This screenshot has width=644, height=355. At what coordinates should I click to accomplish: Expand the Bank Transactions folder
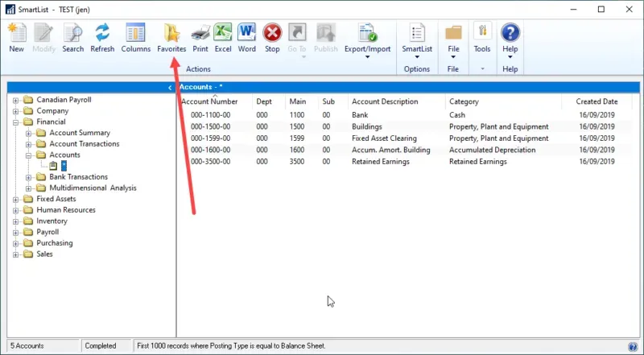pos(28,177)
